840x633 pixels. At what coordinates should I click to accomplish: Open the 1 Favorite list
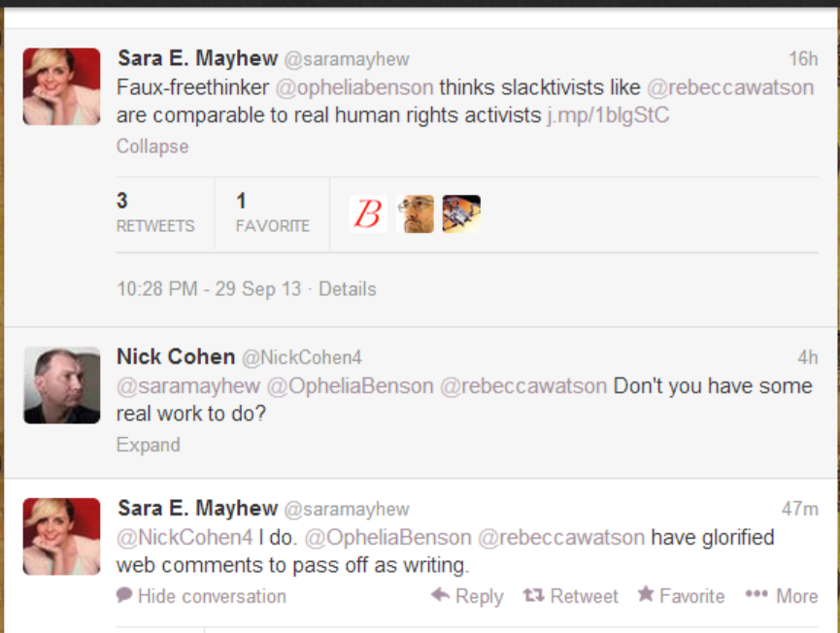273,214
